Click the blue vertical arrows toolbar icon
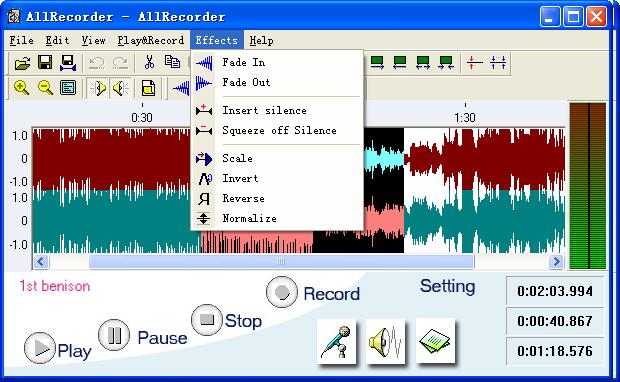 (x=498, y=63)
